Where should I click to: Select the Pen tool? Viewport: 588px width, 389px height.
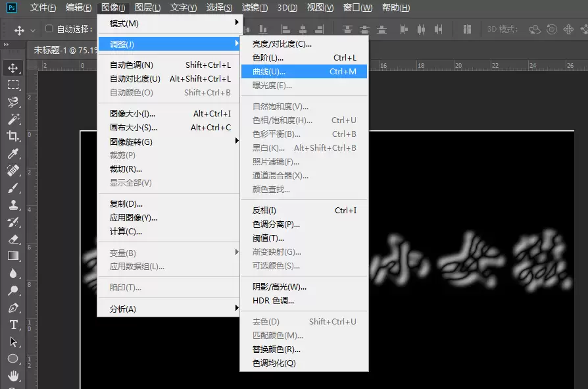pyautogui.click(x=13, y=307)
